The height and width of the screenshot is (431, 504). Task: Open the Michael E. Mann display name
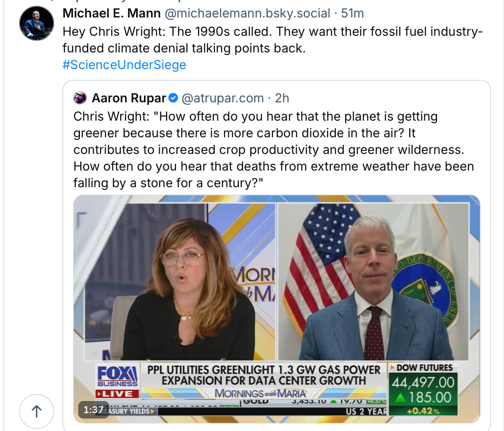click(x=112, y=13)
